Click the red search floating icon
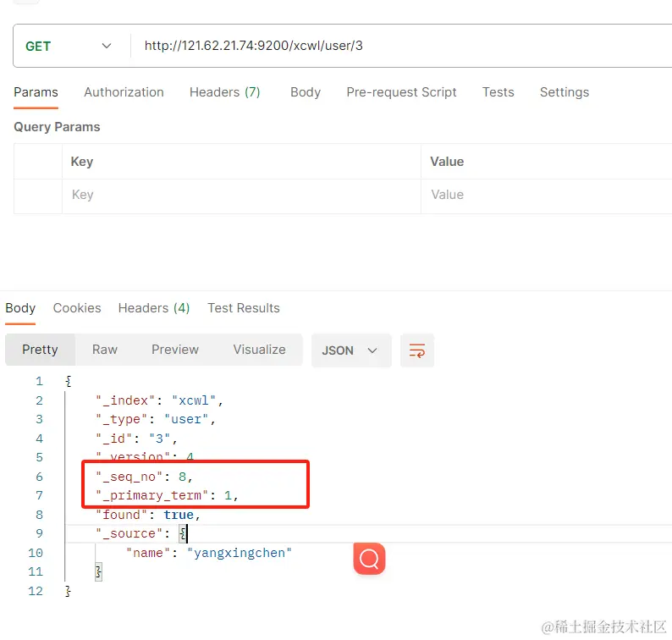672x640 pixels. [369, 559]
